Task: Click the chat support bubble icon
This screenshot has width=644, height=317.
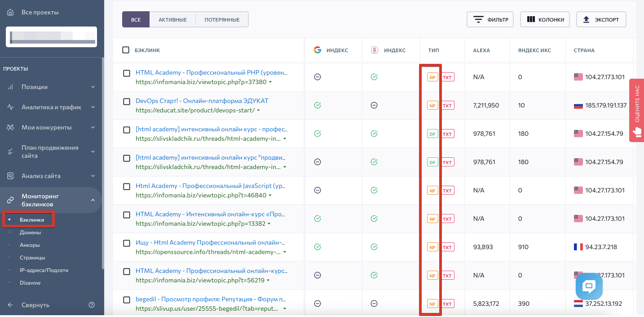Action: tap(589, 286)
